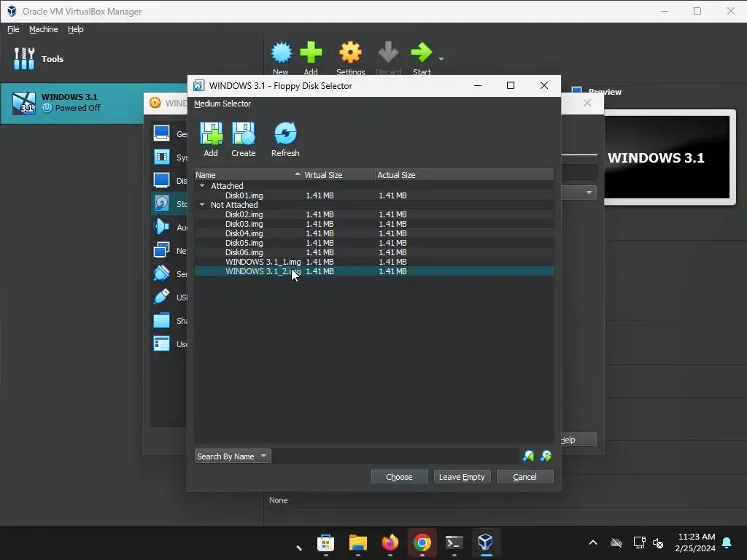Close the settings window behind selector
Viewport: 747px width, 560px height.
pos(587,103)
